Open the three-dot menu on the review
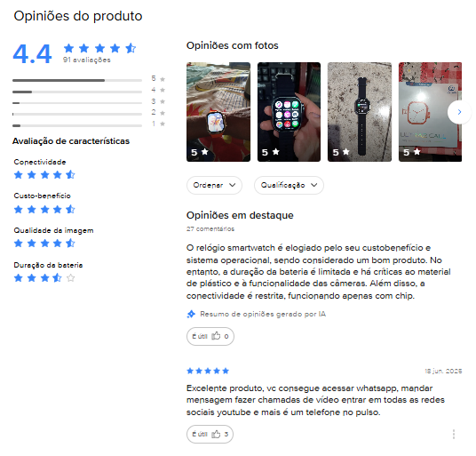Image resolution: width=476 pixels, height=456 pixels. [x=454, y=434]
